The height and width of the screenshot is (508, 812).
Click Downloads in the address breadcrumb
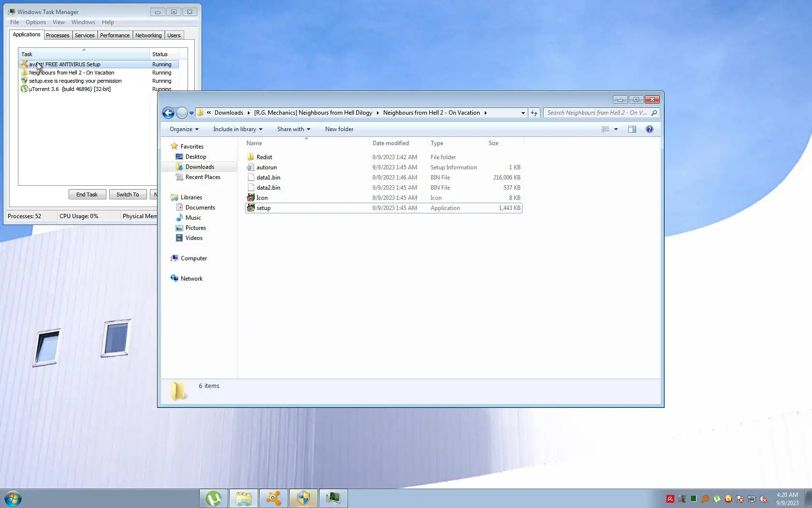tap(229, 113)
